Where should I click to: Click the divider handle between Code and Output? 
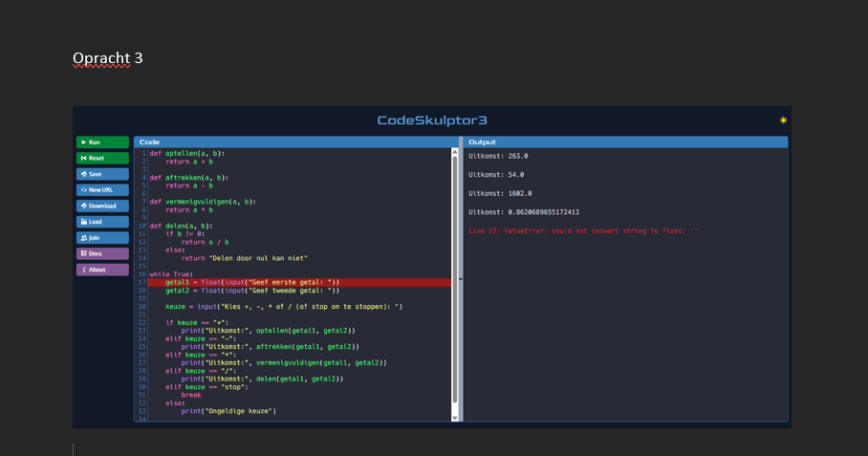(x=461, y=279)
